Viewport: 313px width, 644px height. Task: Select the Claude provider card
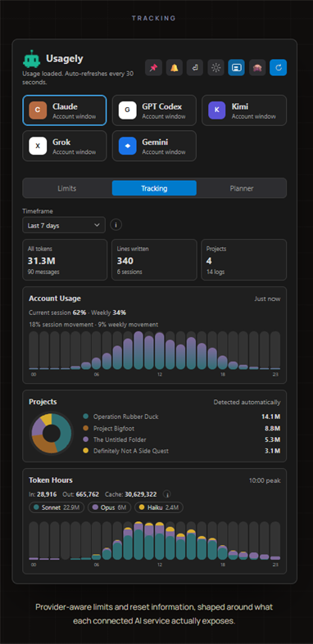(x=65, y=110)
